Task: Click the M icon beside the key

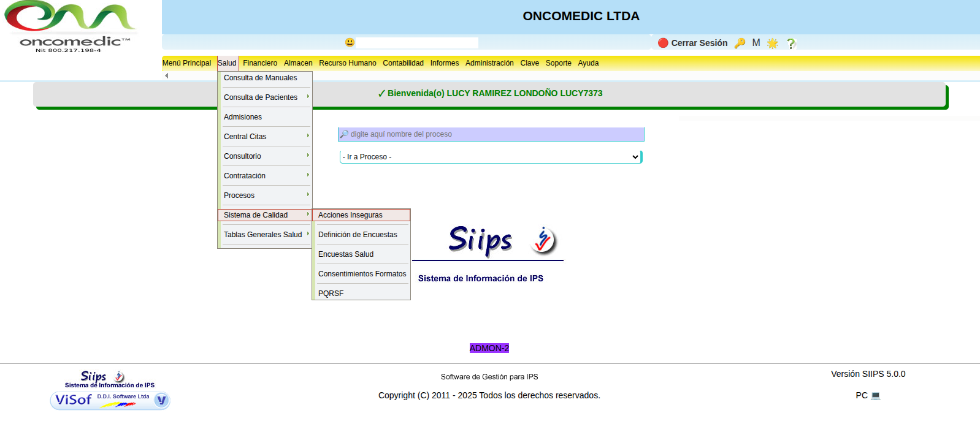Action: [756, 43]
